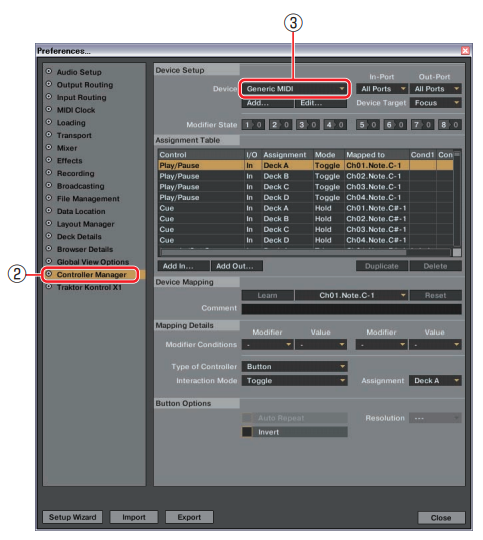Click Modifier State indicator 4
Screen dimensions: 483x540
click(335, 125)
